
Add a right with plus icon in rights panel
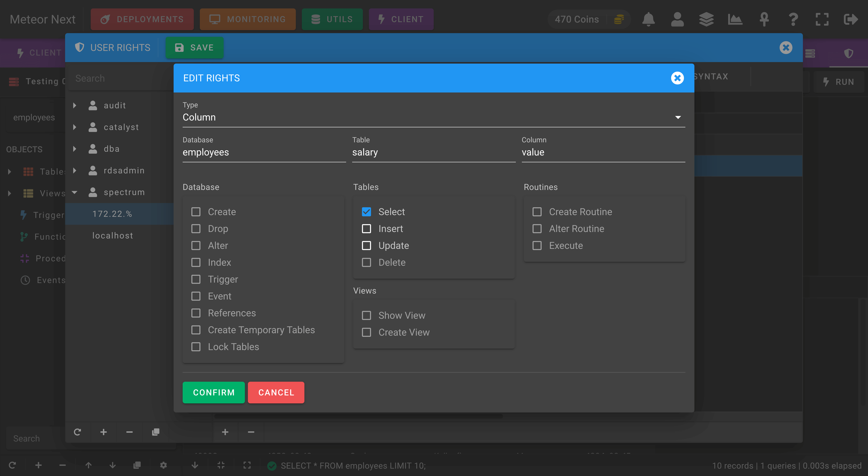(225, 432)
